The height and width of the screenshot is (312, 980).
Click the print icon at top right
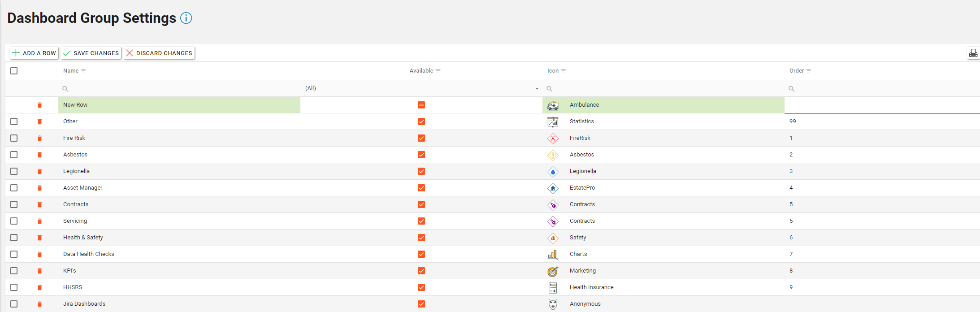pyautogui.click(x=973, y=53)
